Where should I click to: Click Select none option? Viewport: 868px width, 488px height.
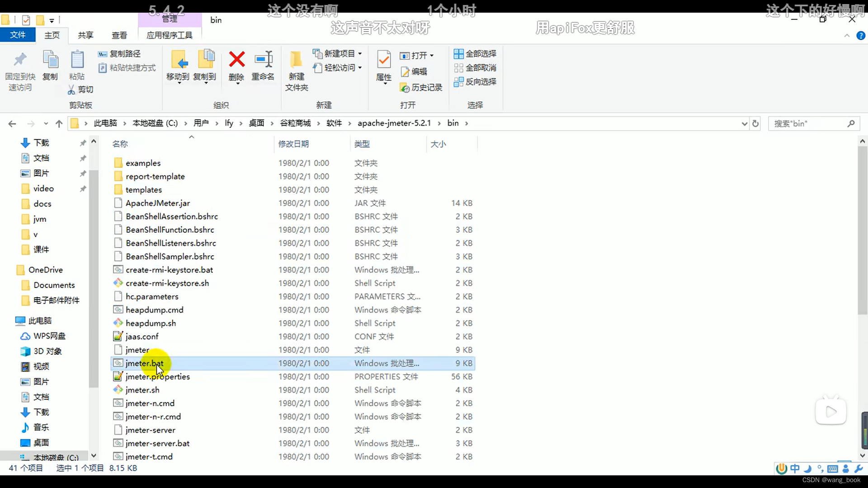click(475, 68)
